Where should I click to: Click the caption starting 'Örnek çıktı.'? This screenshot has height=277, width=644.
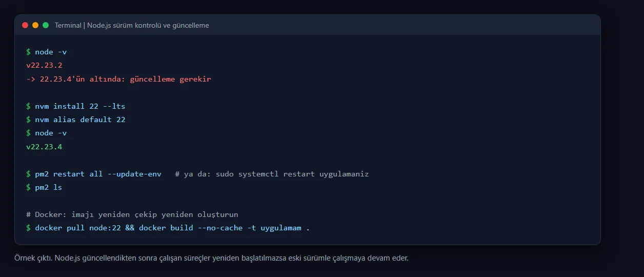(211, 258)
